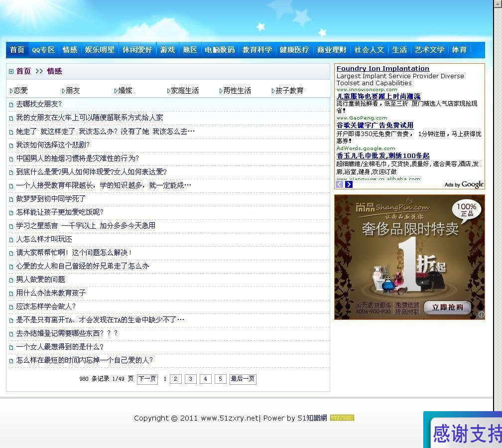
Task: Click the 立即抢购 button on ShangPin banner
Action: (x=447, y=307)
